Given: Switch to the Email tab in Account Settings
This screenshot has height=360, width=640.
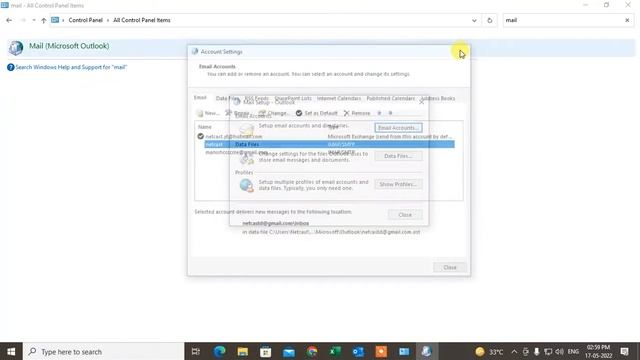Looking at the screenshot, I should [200, 98].
